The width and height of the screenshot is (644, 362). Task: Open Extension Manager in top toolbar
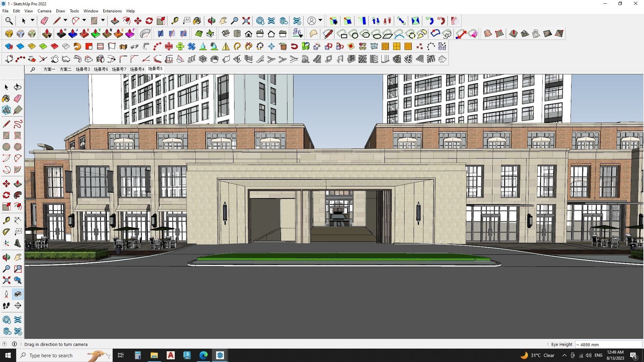[297, 21]
